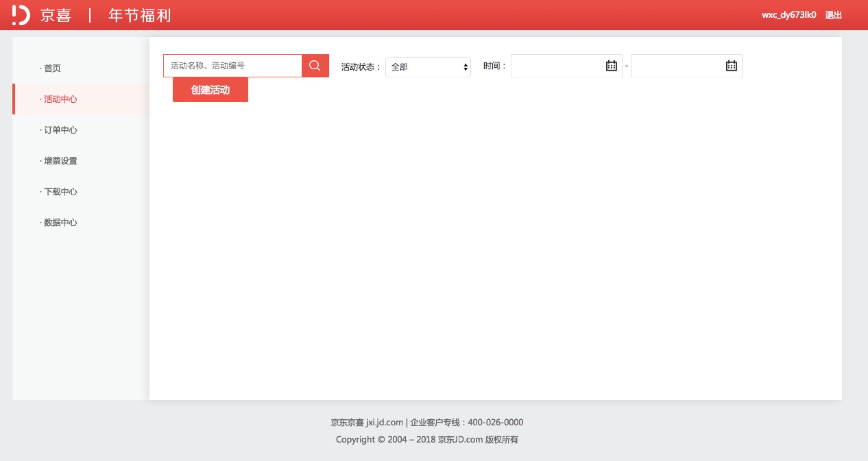Viewport: 868px width, 461px height.
Task: Open the end date calendar icon
Action: coord(731,66)
